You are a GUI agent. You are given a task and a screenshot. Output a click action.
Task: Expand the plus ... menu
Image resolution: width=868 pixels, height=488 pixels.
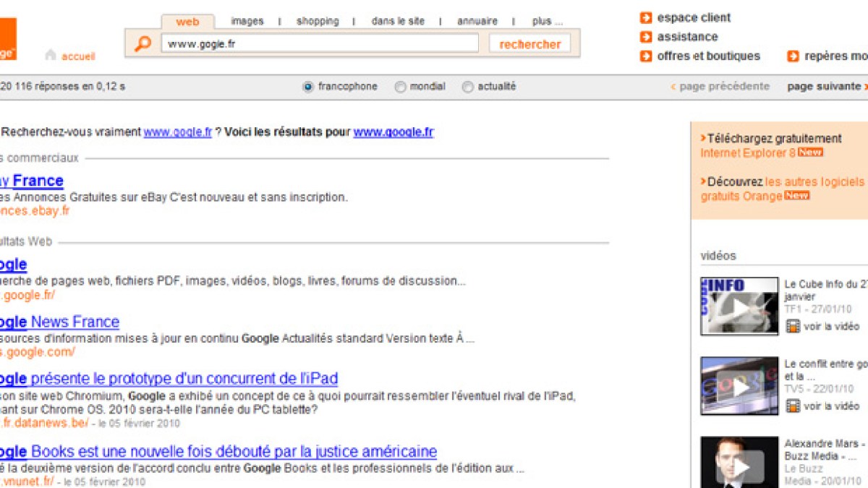[548, 22]
